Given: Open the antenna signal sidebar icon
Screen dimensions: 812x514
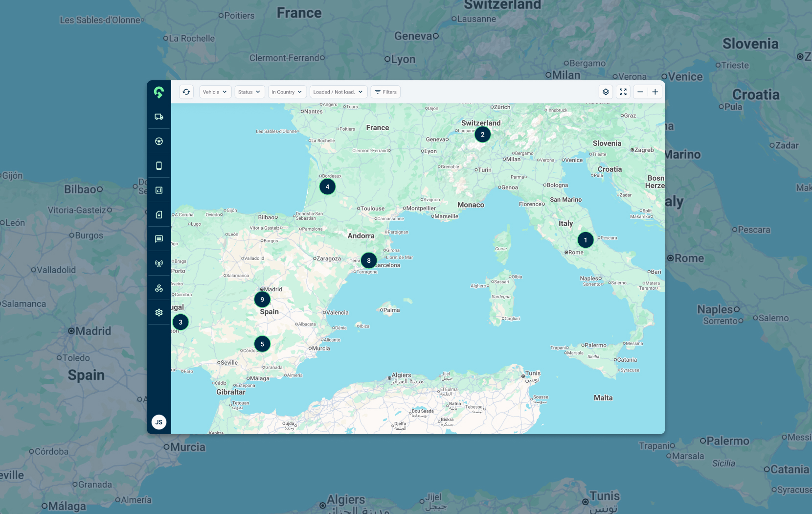Looking at the screenshot, I should [159, 264].
